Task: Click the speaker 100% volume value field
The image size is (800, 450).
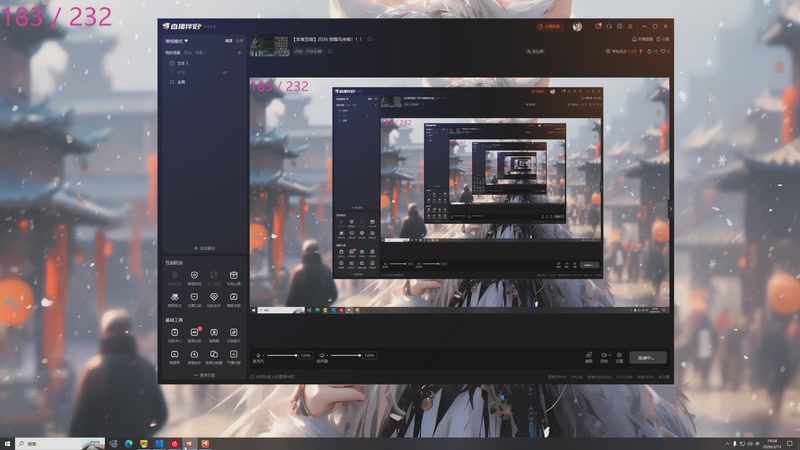Action: [x=369, y=355]
